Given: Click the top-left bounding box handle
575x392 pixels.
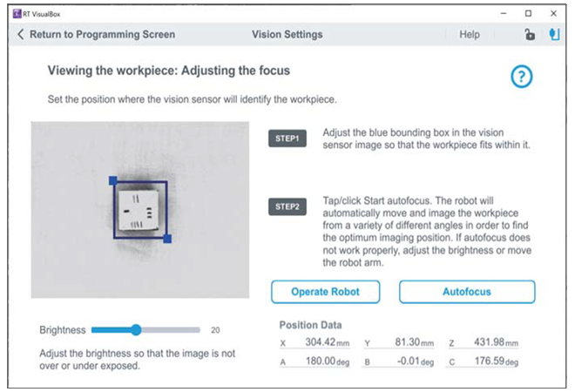Looking at the screenshot, I should point(113,180).
